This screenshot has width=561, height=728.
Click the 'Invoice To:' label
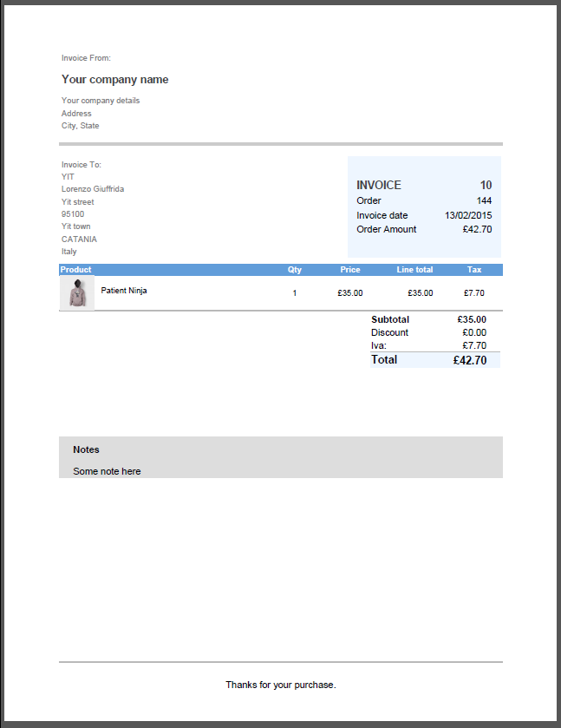pos(82,164)
